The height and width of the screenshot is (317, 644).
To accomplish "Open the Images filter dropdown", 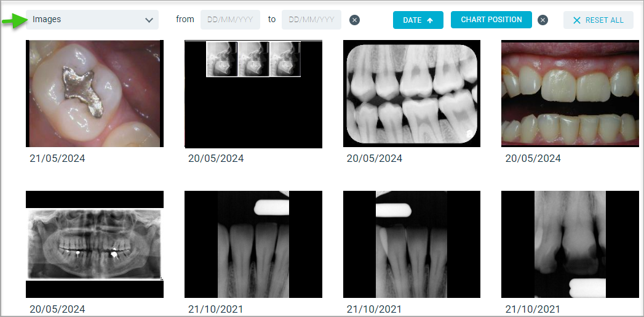I will tap(92, 19).
